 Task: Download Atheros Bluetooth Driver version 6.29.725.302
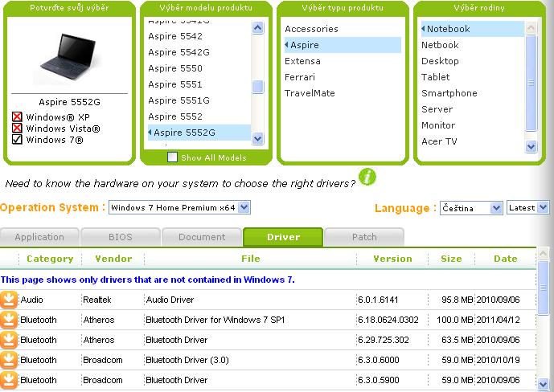9,340
